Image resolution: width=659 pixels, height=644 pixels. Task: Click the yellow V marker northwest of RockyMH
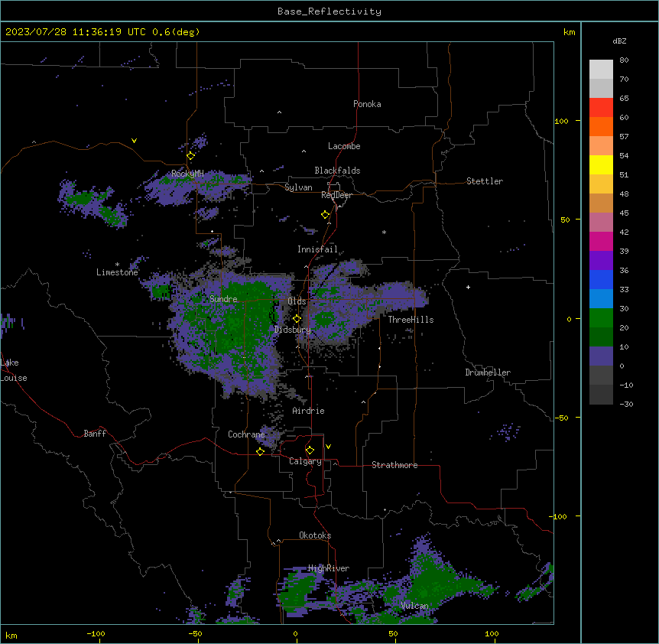(134, 141)
